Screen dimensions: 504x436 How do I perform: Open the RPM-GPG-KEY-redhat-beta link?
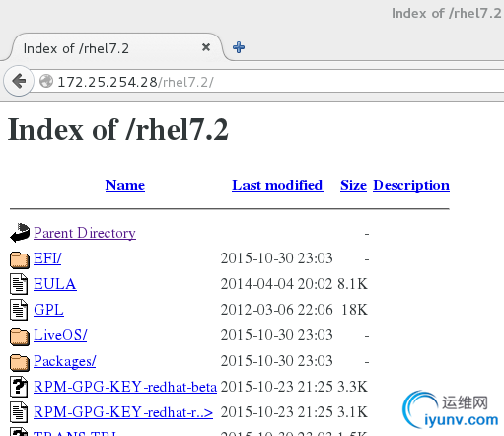125,387
